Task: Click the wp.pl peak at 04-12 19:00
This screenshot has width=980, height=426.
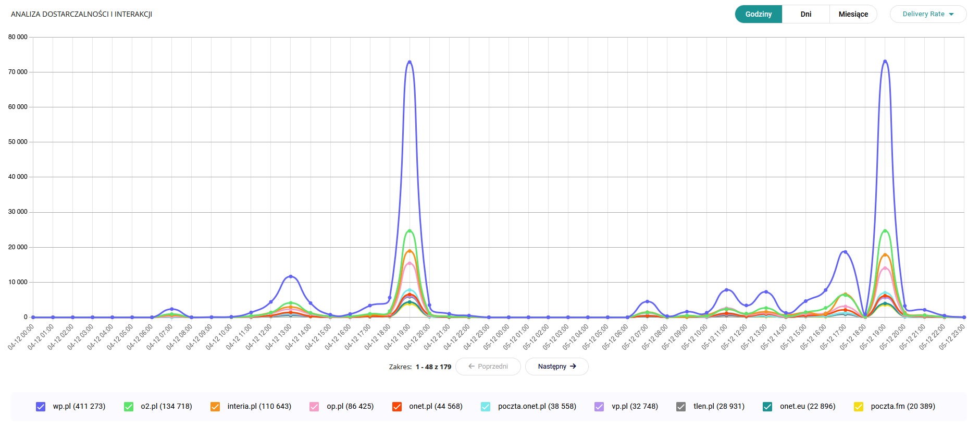Action: pos(410,62)
